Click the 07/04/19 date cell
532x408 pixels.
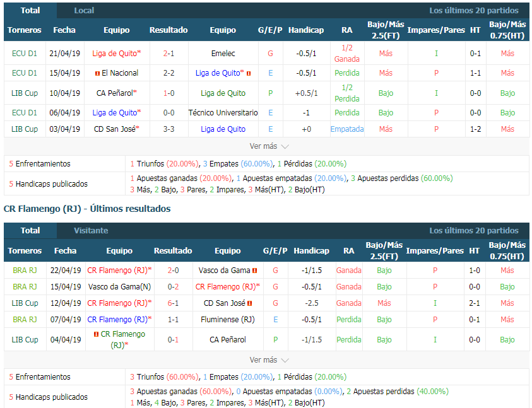66,320
